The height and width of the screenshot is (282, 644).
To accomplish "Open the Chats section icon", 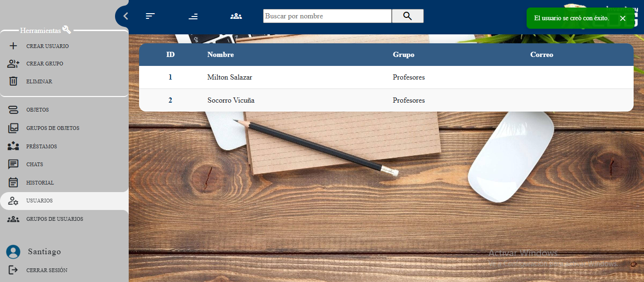I will pos(13,164).
